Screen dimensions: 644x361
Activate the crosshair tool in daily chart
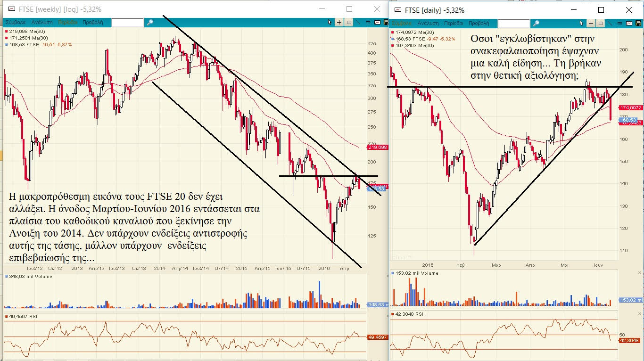pos(592,23)
